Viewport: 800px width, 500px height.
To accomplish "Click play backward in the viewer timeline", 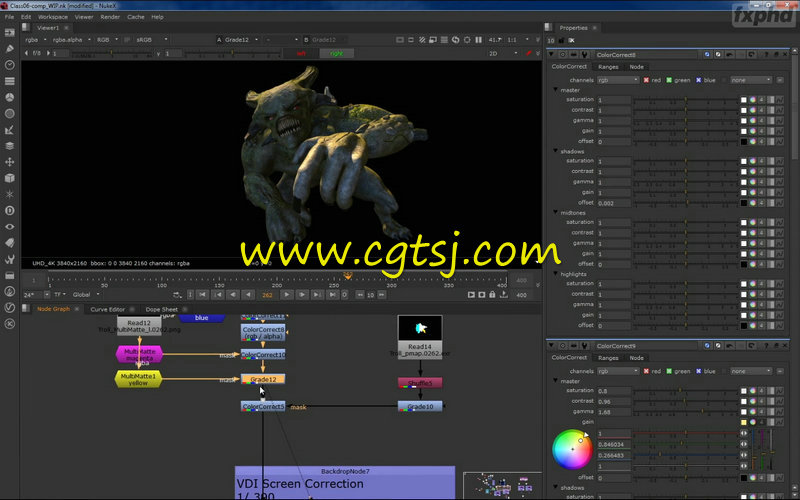I will (248, 294).
